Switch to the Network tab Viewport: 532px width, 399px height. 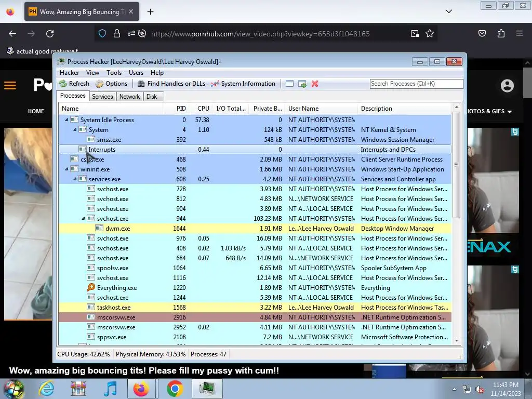129,97
